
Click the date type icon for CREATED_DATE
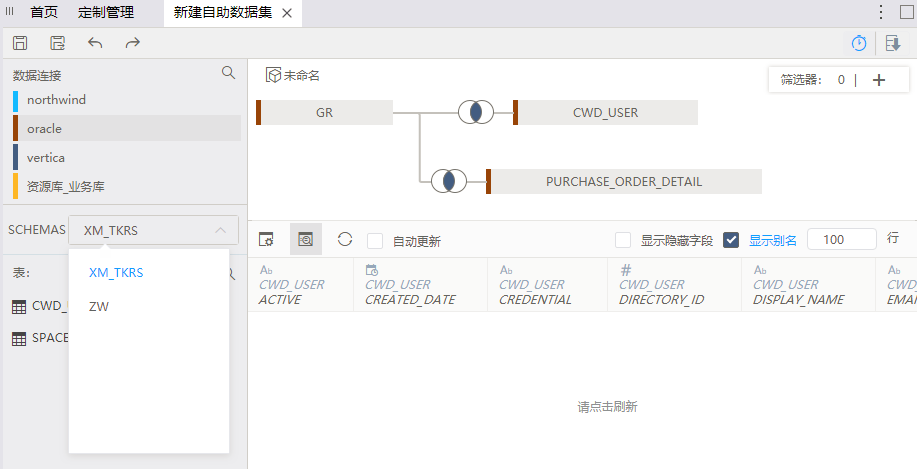(371, 270)
